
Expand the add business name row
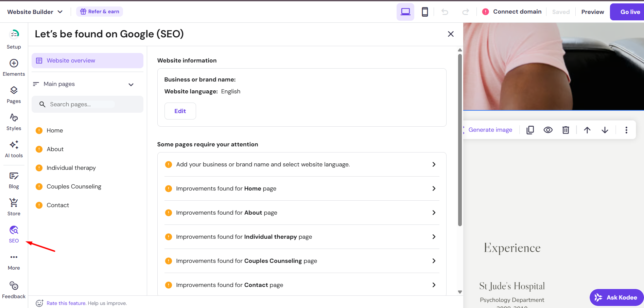pos(302,164)
